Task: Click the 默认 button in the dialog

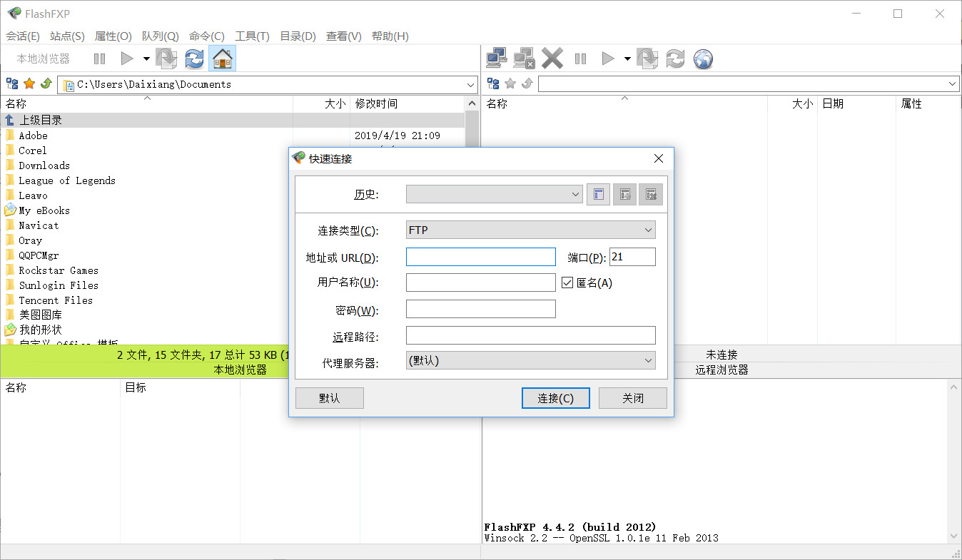Action: [x=329, y=398]
